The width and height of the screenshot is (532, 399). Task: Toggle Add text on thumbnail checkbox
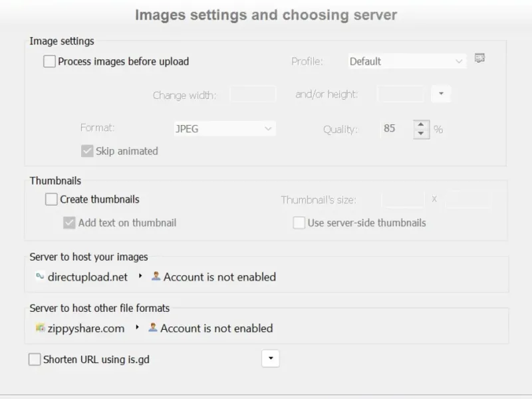[x=69, y=223]
